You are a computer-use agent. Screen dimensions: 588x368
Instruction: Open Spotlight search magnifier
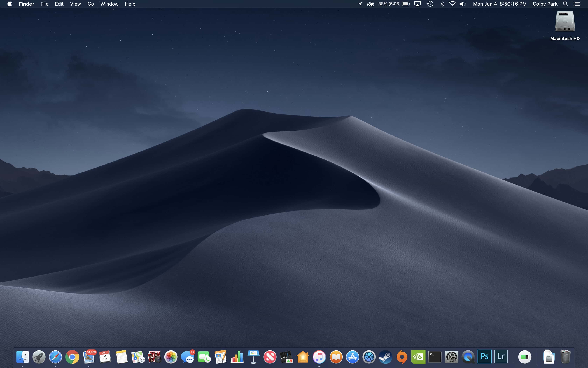tap(566, 4)
